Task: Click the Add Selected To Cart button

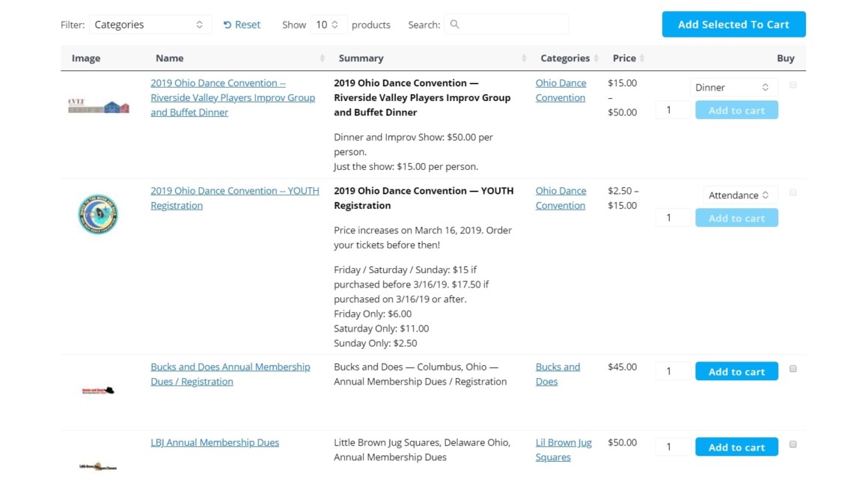Action: [x=733, y=24]
